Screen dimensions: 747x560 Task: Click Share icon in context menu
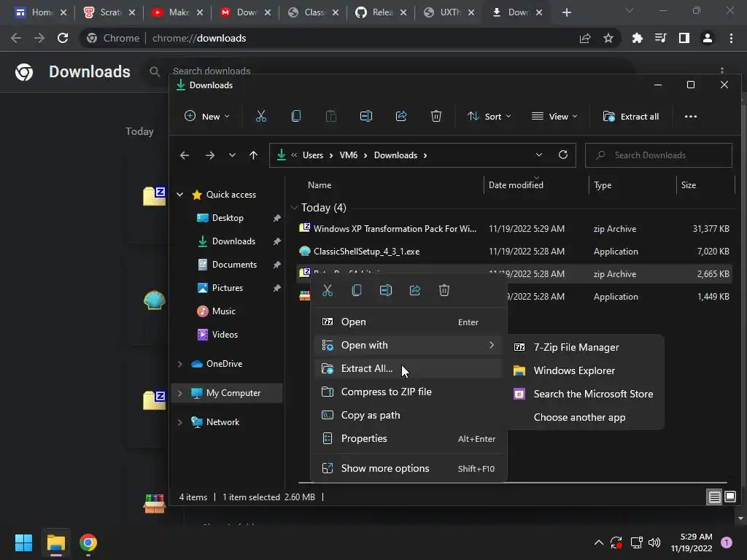click(x=415, y=290)
